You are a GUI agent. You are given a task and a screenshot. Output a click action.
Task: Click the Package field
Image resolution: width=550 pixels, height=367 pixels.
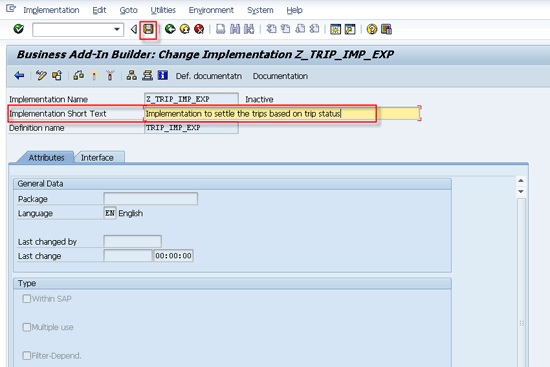(150, 199)
